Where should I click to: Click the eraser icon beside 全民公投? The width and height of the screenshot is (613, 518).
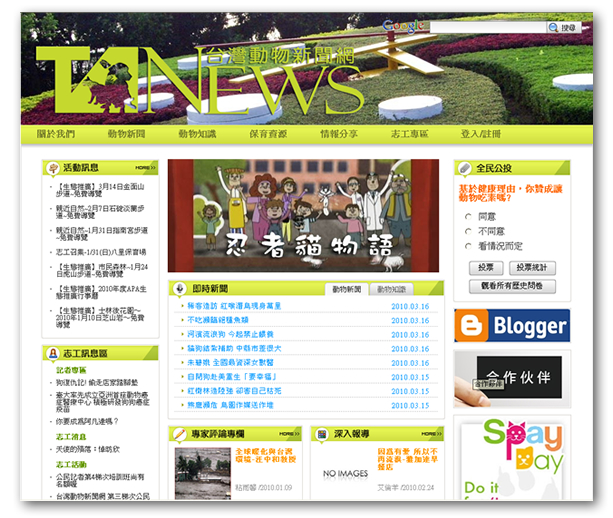tap(464, 168)
